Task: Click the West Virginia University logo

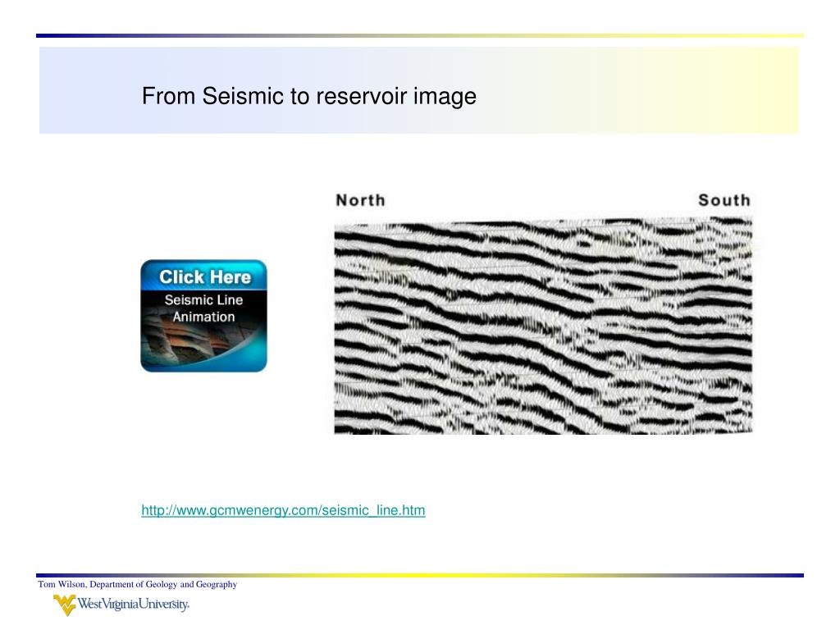Action: click(x=121, y=605)
